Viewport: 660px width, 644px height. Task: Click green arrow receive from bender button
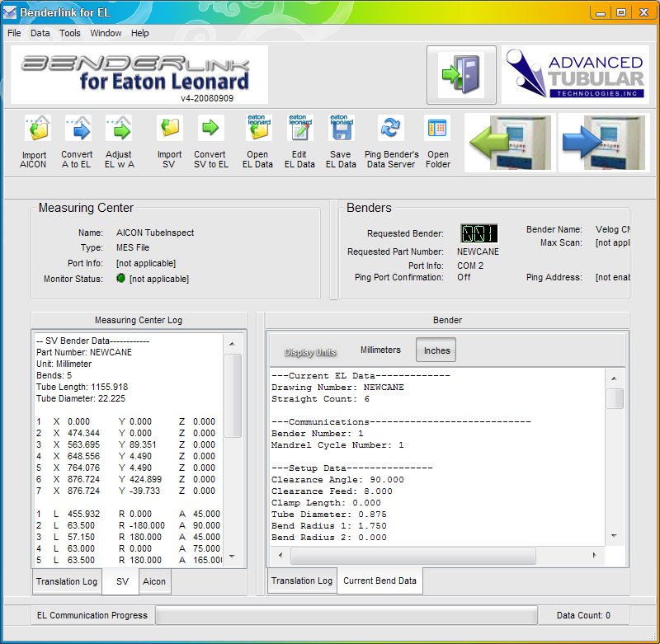click(510, 143)
